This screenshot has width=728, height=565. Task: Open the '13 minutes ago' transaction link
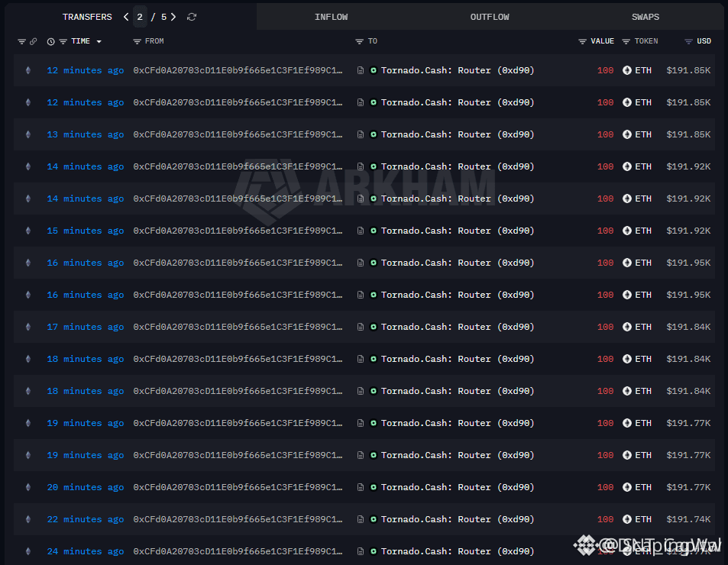[86, 134]
